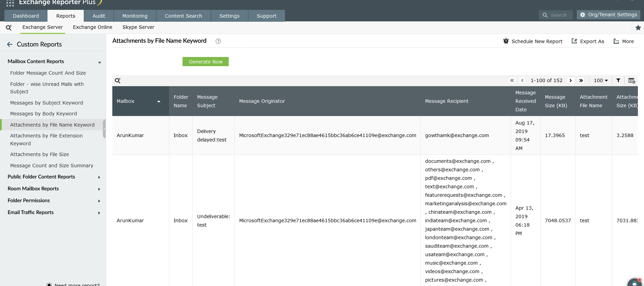Open table search using magnifier icon

pos(117,80)
